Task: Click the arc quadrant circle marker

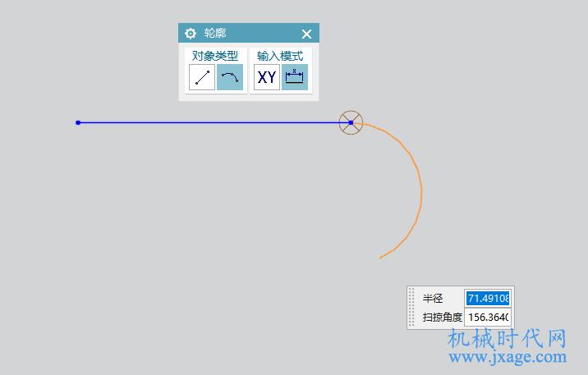Action: [x=351, y=122]
